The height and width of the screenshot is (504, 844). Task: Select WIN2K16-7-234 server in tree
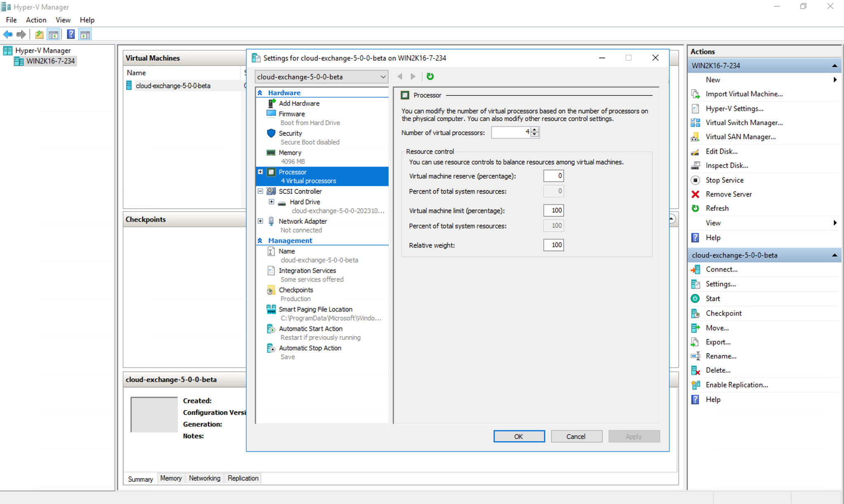[x=50, y=61]
